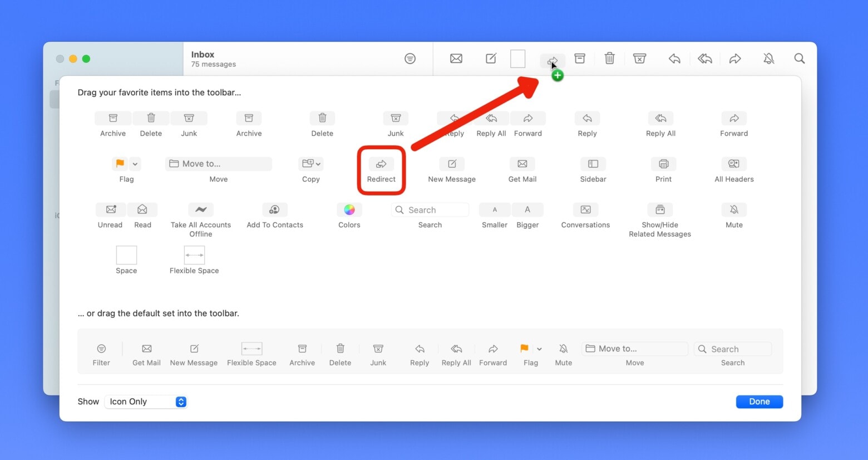
Task: Click the Forward arrow in the default set
Action: click(x=493, y=349)
